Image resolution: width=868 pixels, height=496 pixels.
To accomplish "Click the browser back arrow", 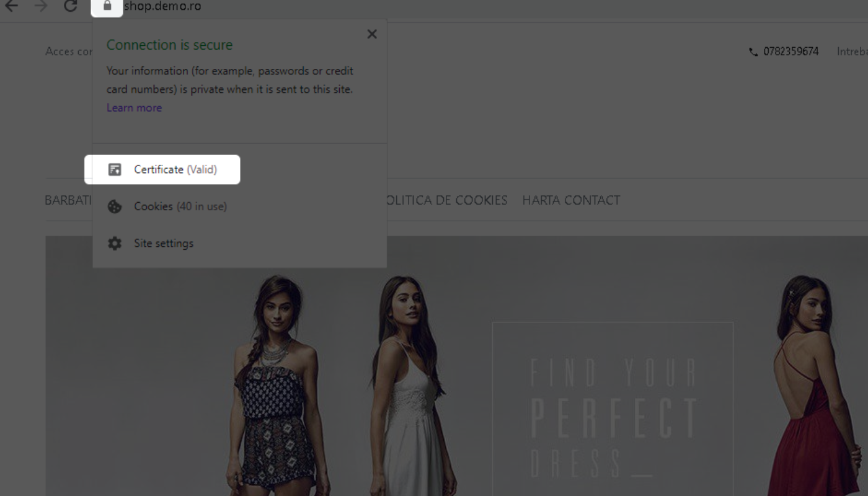I will coord(11,6).
